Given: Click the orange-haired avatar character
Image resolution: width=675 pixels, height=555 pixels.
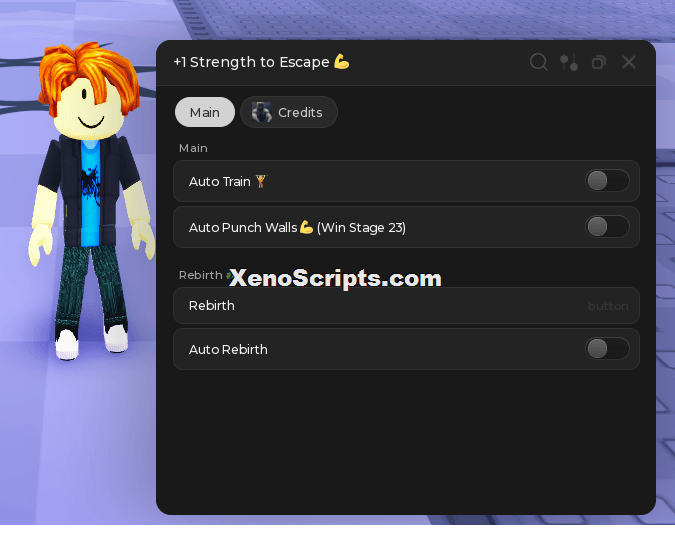Looking at the screenshot, I should (91, 200).
